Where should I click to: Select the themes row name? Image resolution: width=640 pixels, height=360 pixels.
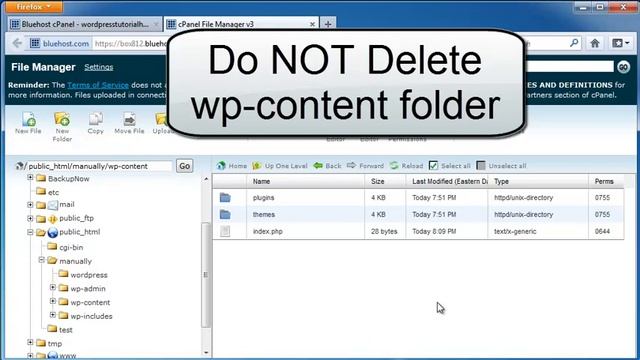pyautogui.click(x=264, y=214)
